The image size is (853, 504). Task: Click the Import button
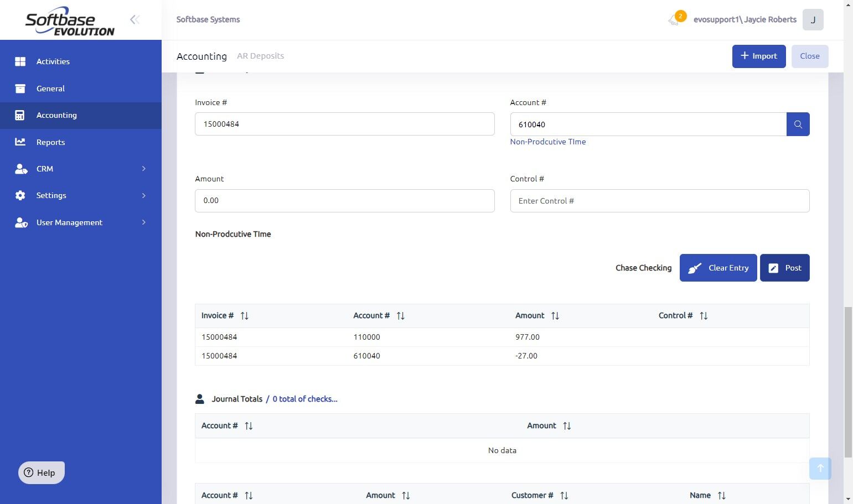click(x=758, y=56)
